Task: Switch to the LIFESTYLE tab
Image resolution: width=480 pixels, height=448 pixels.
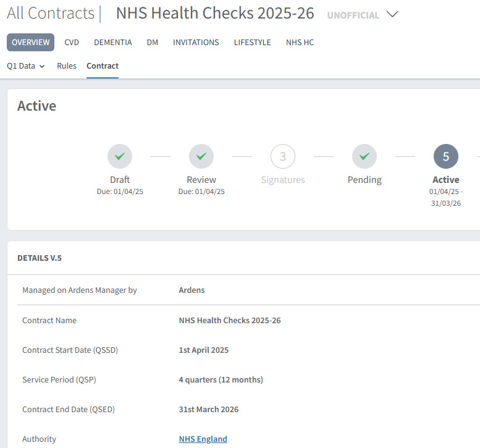Action: (x=252, y=42)
